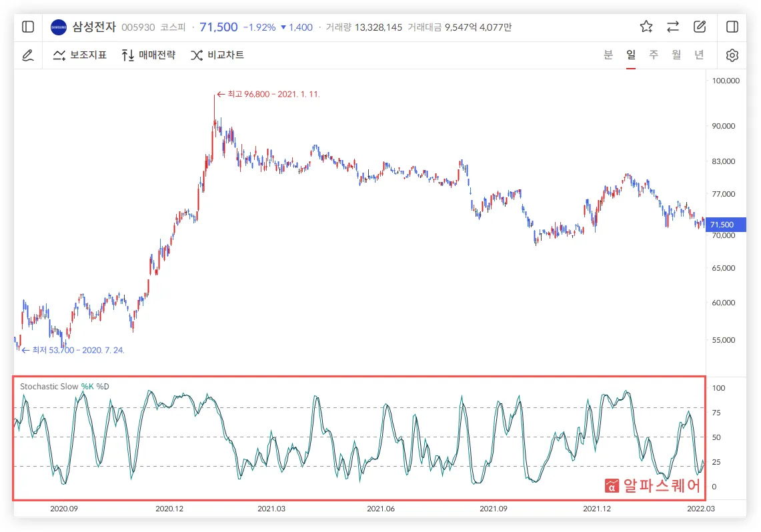Click trading volume 13,328,145

pyautogui.click(x=379, y=27)
